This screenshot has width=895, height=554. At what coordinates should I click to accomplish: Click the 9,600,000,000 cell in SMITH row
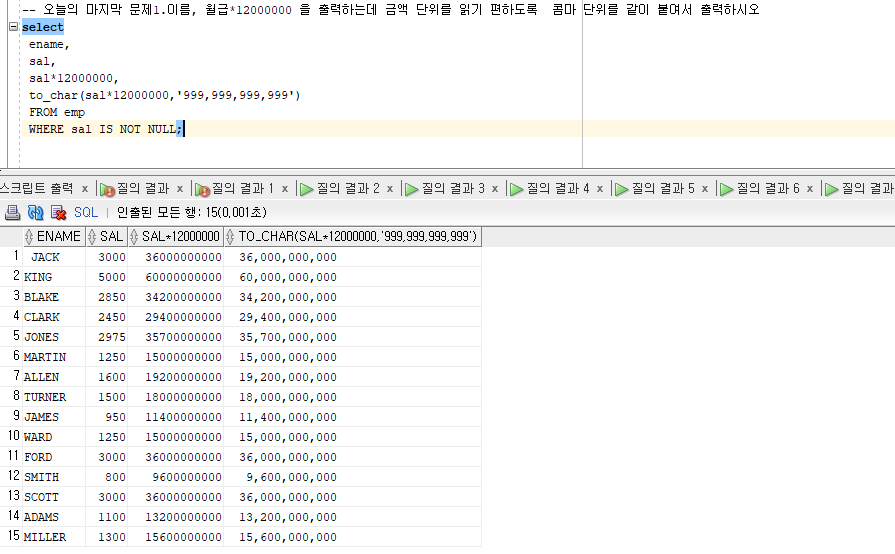coord(291,477)
